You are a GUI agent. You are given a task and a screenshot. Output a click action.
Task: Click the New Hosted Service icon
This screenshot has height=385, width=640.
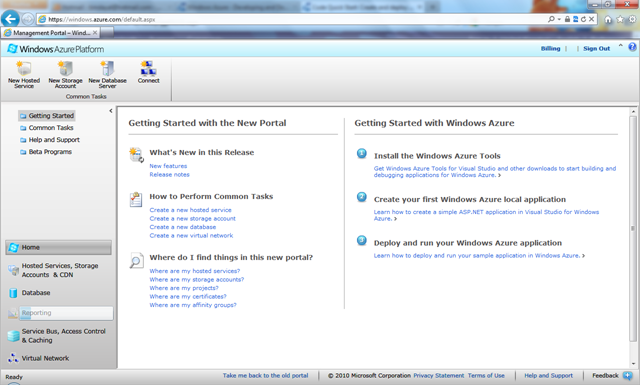coord(24,68)
